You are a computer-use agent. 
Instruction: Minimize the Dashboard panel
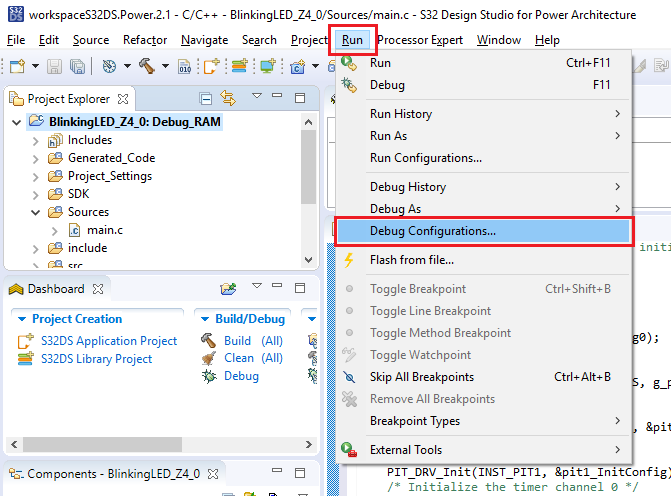[x=277, y=285]
